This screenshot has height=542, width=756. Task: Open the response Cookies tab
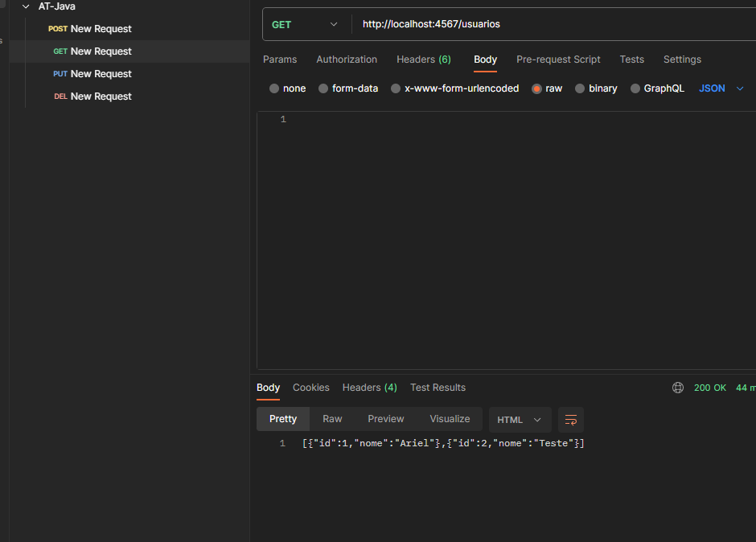(311, 388)
